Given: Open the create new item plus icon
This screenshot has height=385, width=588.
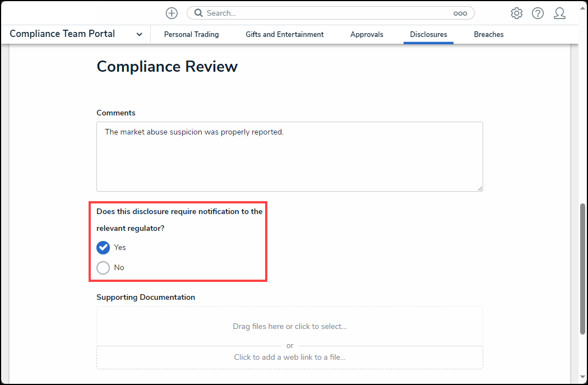Looking at the screenshot, I should coord(171,12).
